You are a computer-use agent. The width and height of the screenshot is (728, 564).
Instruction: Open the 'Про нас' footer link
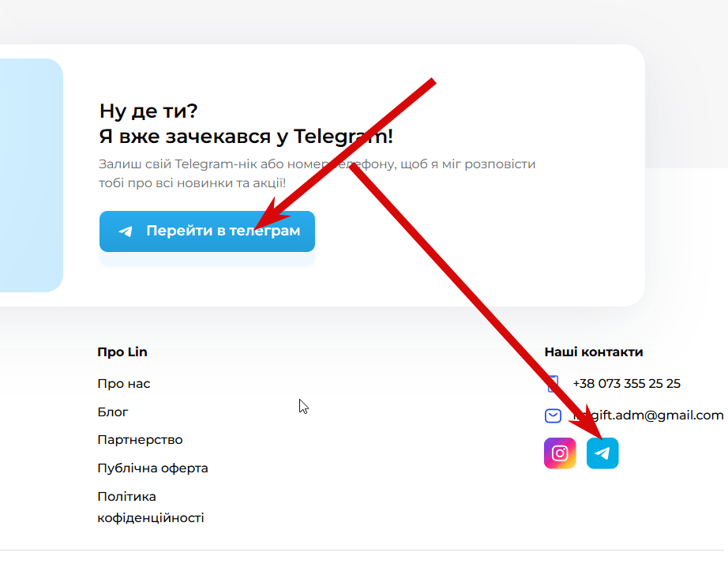click(123, 384)
